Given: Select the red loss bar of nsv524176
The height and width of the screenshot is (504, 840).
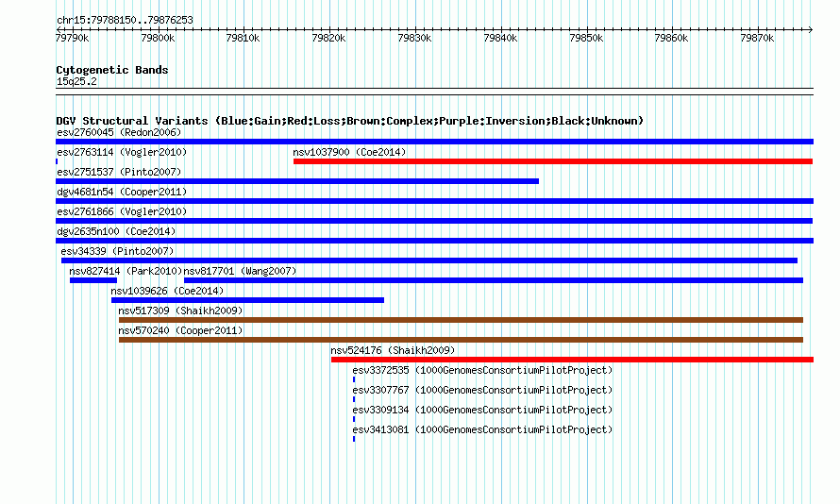Looking at the screenshot, I should (572, 360).
